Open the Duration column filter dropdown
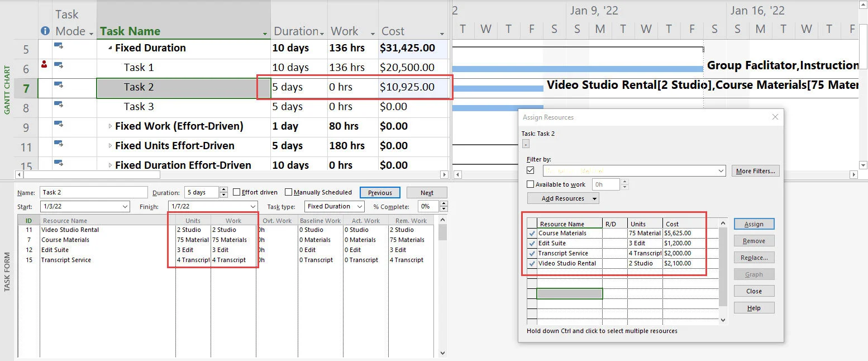This screenshot has width=868, height=361. click(x=322, y=33)
